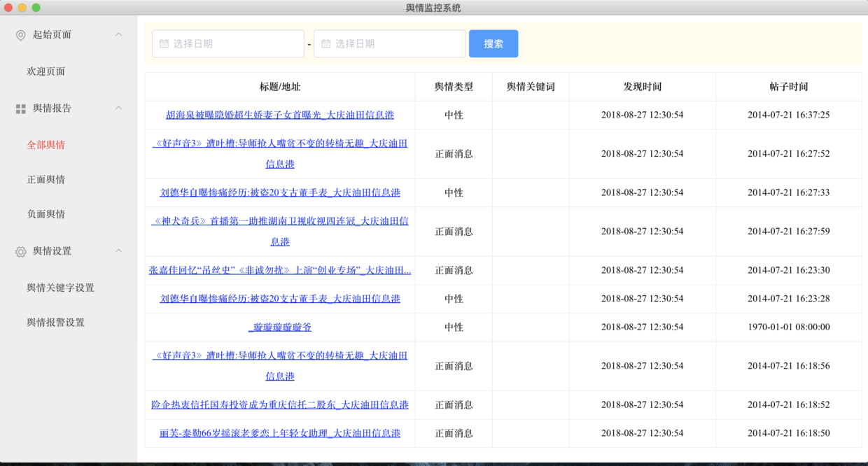The image size is (868, 466).
Task: Switch to 正面舆情 in the sidebar
Action: pos(45,179)
